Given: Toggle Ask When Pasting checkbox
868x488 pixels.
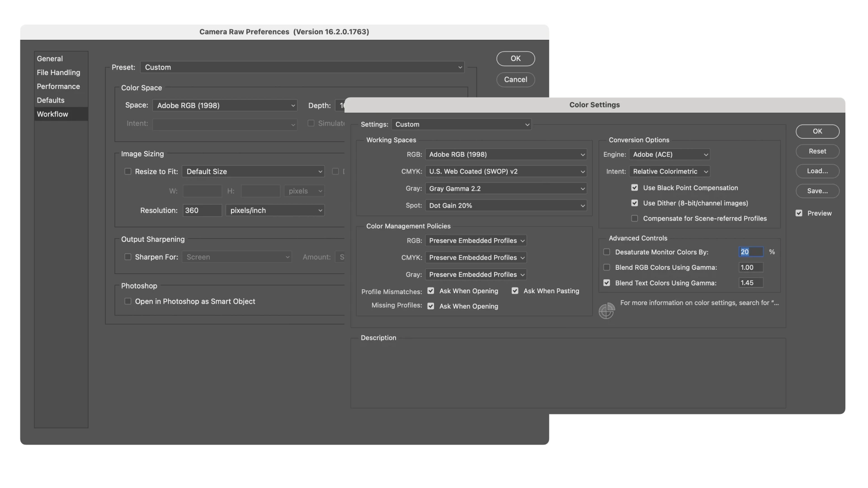Looking at the screenshot, I should tap(515, 291).
